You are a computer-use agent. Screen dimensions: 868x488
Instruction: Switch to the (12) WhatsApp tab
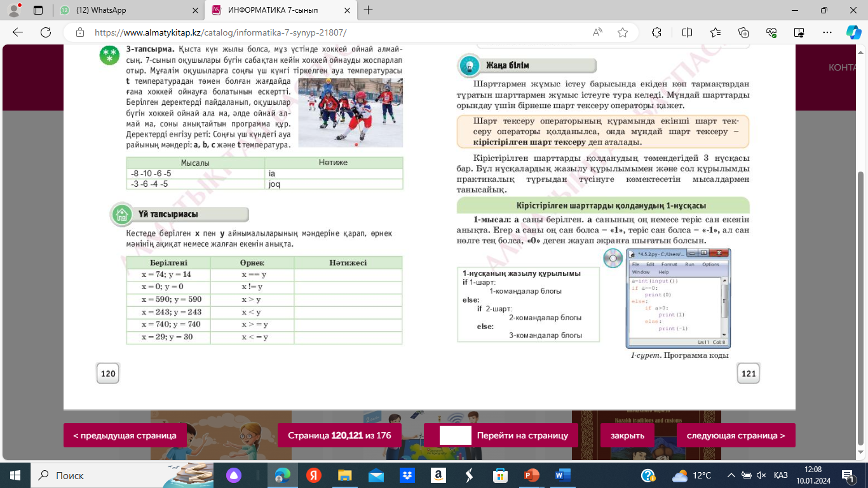pyautogui.click(x=128, y=10)
